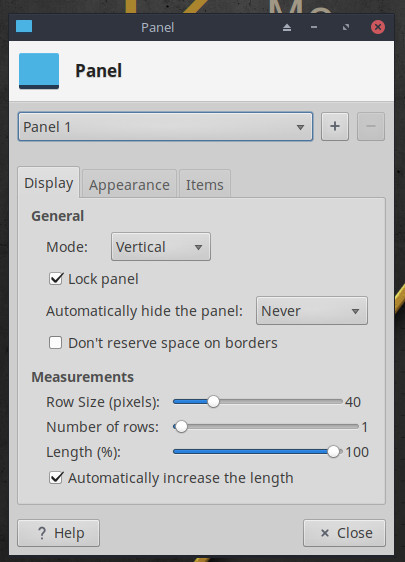Viewport: 405px width, 562px height.
Task: Click the roll-up window shade icon
Action: [287, 27]
